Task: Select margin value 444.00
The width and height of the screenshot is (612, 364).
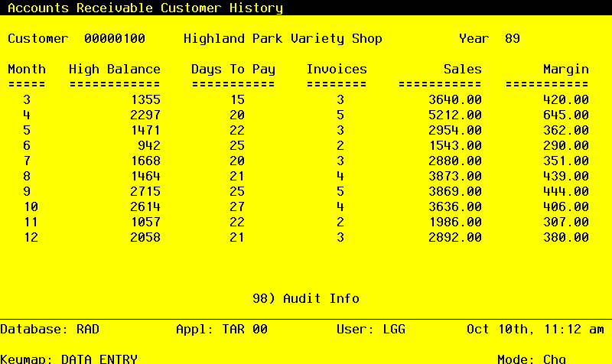Action: point(566,191)
